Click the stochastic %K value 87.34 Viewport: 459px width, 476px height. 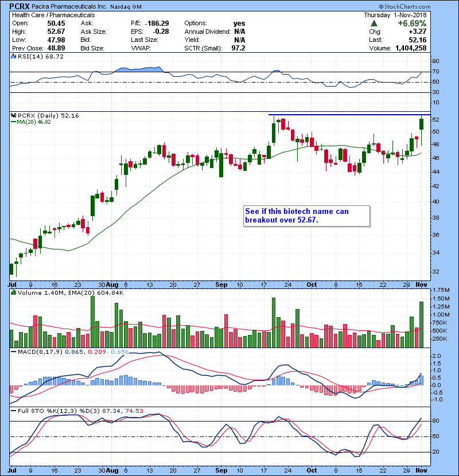[x=111, y=411]
